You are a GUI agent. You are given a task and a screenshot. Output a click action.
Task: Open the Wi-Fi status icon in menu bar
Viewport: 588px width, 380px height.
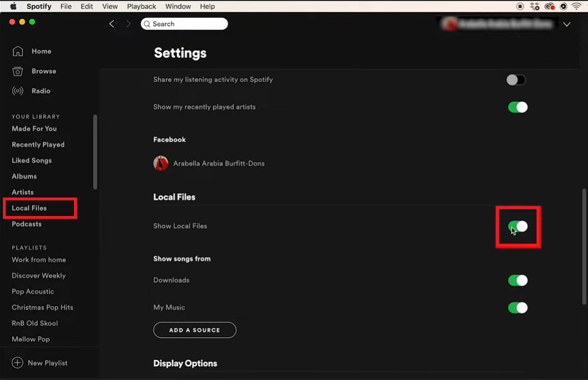point(576,6)
